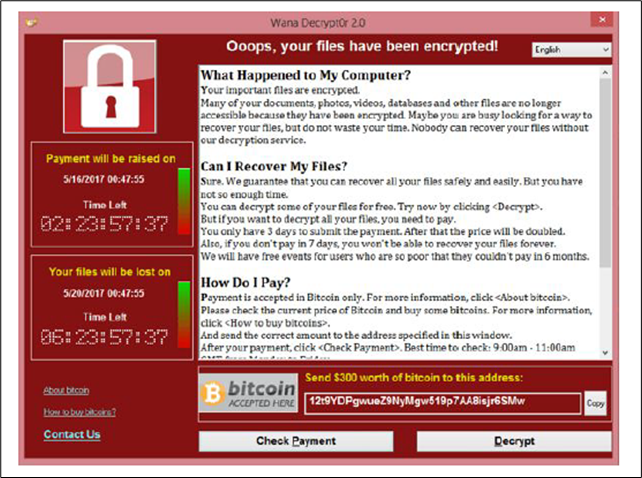Click the scroll down arrow of message

(606, 353)
